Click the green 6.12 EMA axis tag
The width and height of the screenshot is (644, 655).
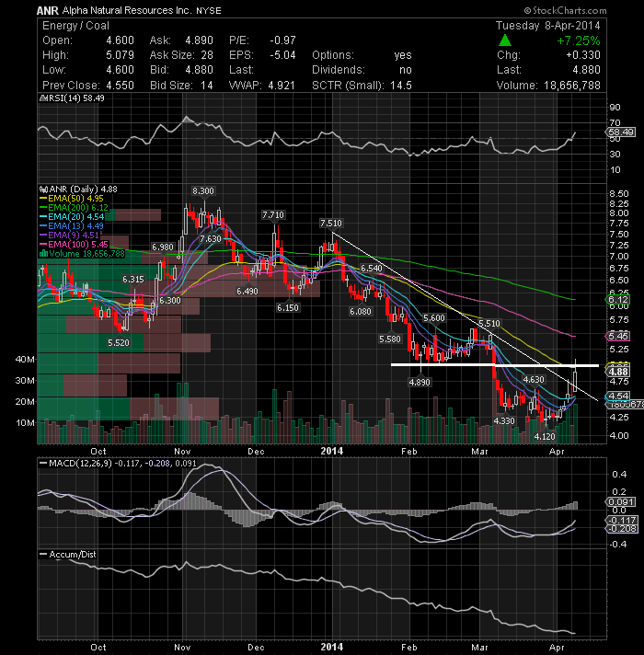pos(617,300)
